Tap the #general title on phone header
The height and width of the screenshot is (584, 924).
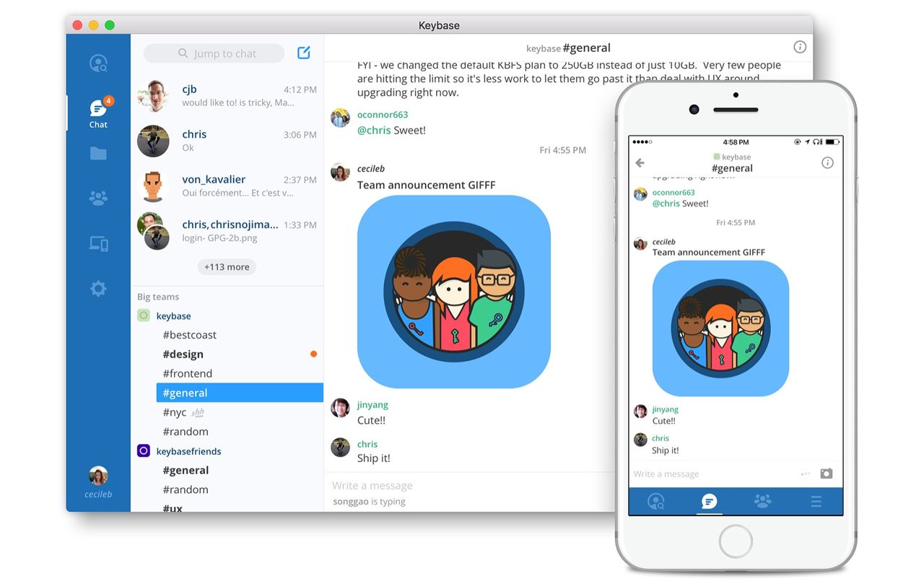[732, 168]
